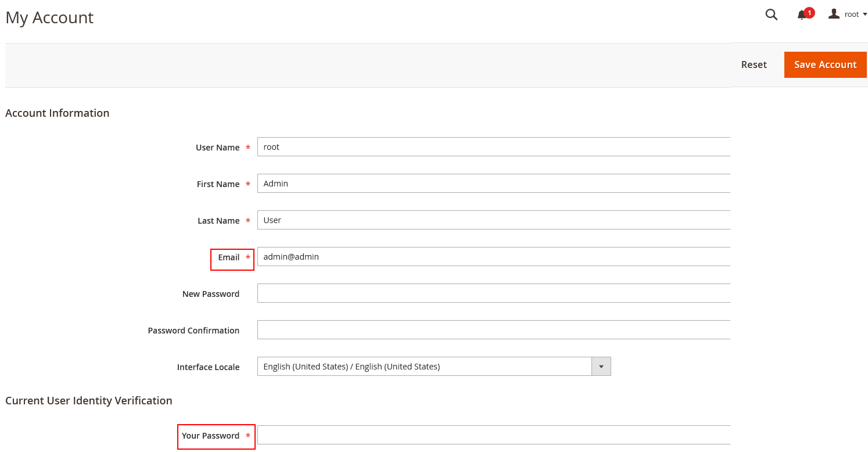Image resolution: width=868 pixels, height=452 pixels.
Task: Focus the User Name input field
Action: [x=493, y=147]
